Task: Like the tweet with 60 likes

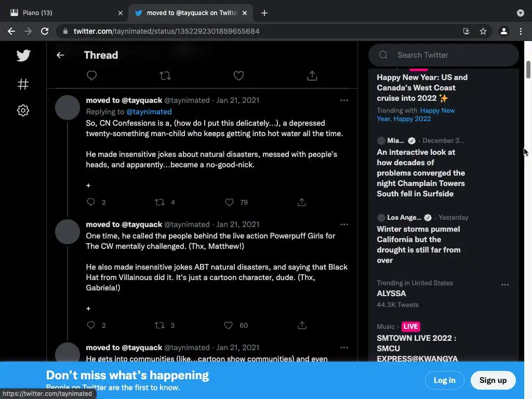Action: pyautogui.click(x=229, y=325)
